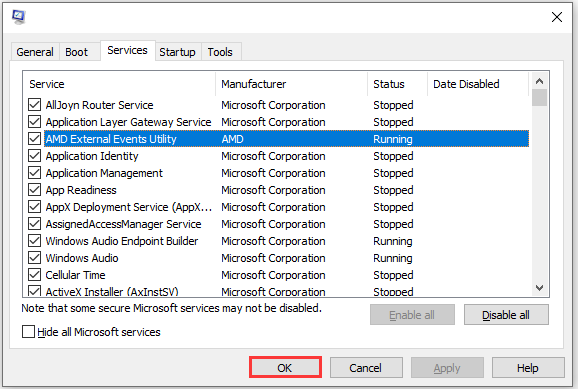This screenshot has width=578, height=389.
Task: Click the AMD manufacturer cell
Action: point(233,139)
